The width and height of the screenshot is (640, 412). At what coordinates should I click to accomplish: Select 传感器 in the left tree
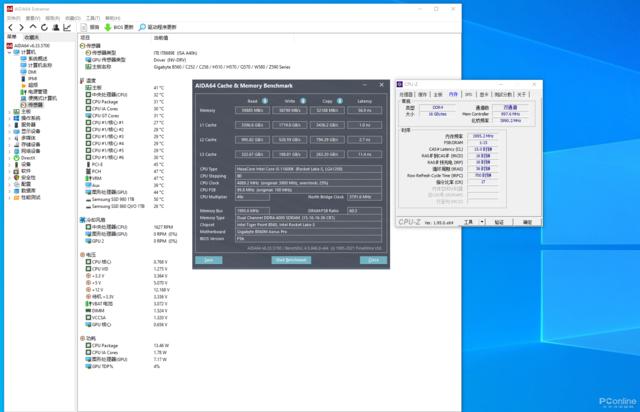coord(35,104)
